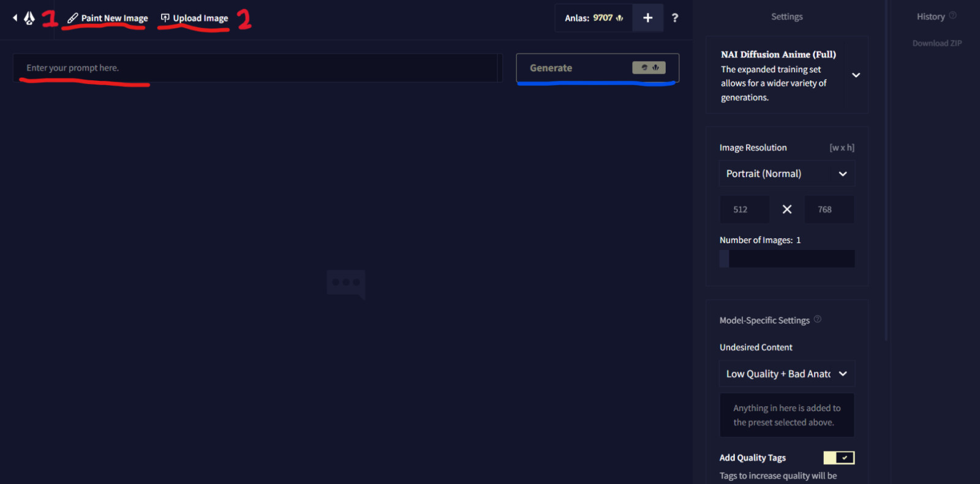The image size is (980, 484).
Task: Open the Low Quality + Bad Anatomy dropdown
Action: 786,374
